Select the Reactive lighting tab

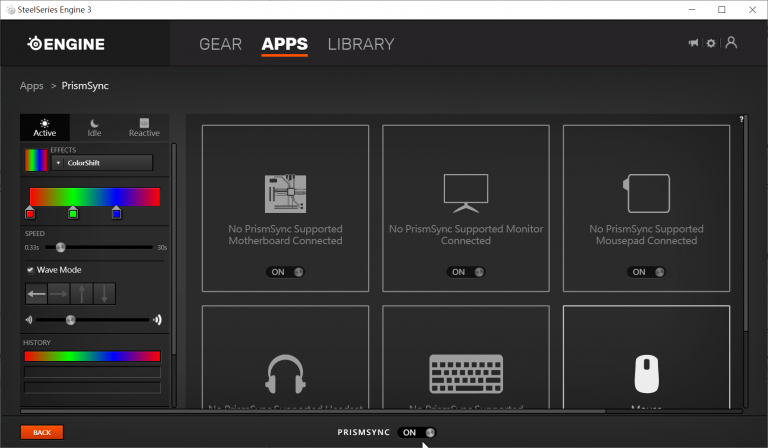(144, 127)
